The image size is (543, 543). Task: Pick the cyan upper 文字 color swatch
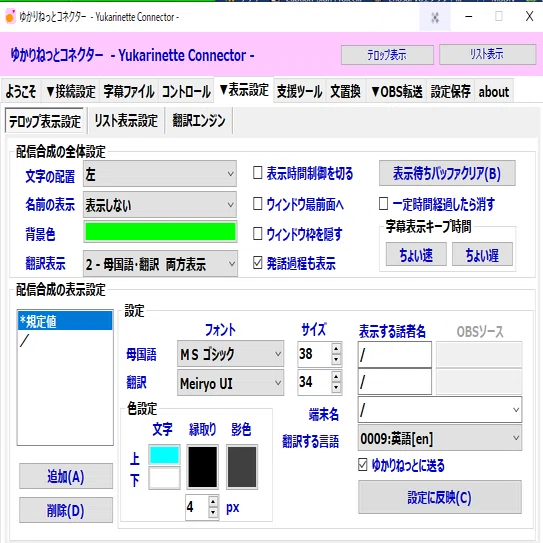point(164,455)
